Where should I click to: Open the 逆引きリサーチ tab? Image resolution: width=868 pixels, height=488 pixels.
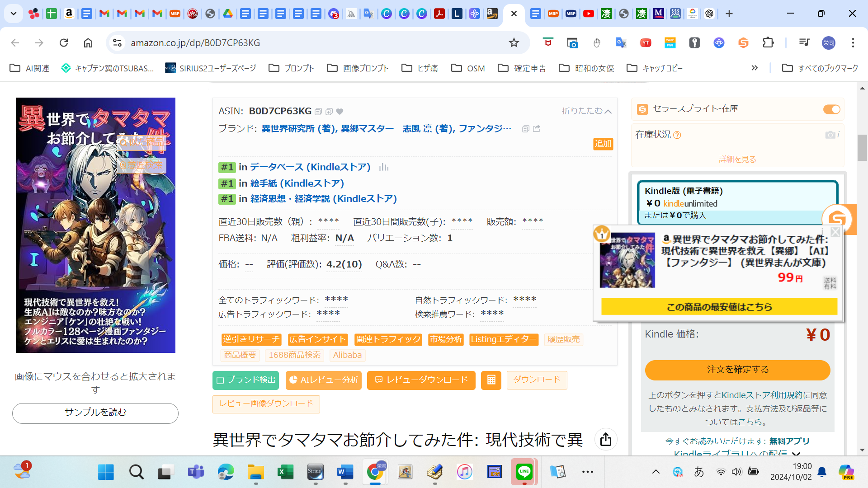[x=251, y=339]
